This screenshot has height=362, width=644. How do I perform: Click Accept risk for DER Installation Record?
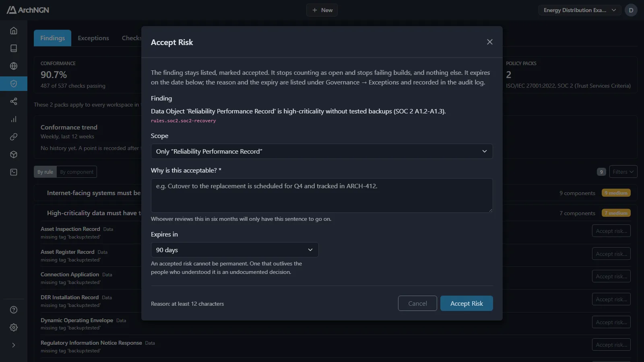611,299
